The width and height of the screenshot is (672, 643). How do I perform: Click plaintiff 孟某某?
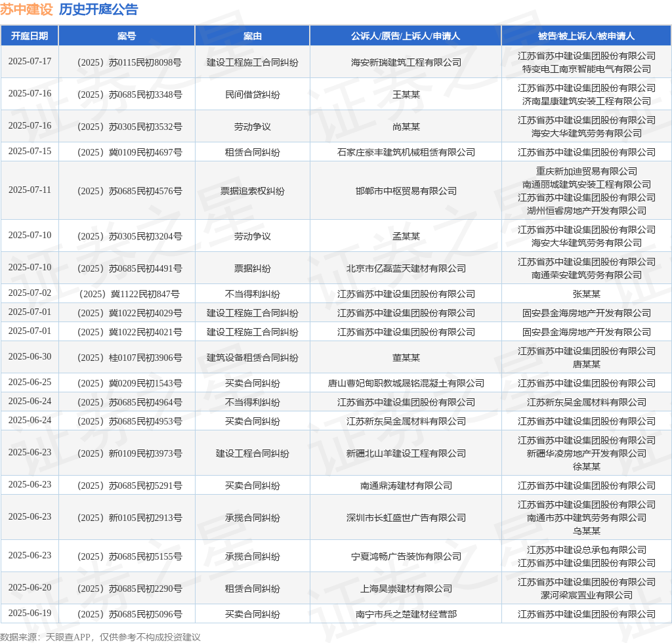[x=406, y=236]
